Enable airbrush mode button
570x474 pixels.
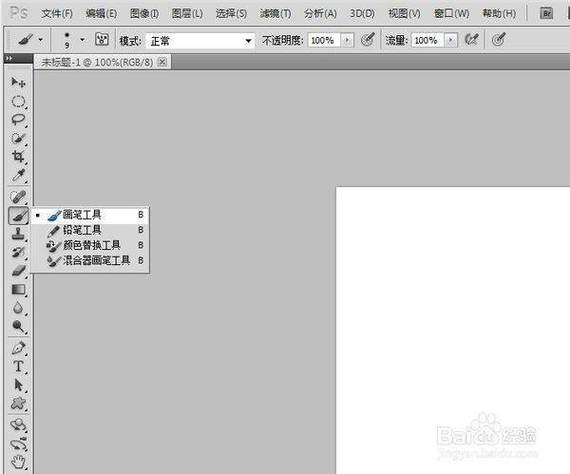pos(471,39)
